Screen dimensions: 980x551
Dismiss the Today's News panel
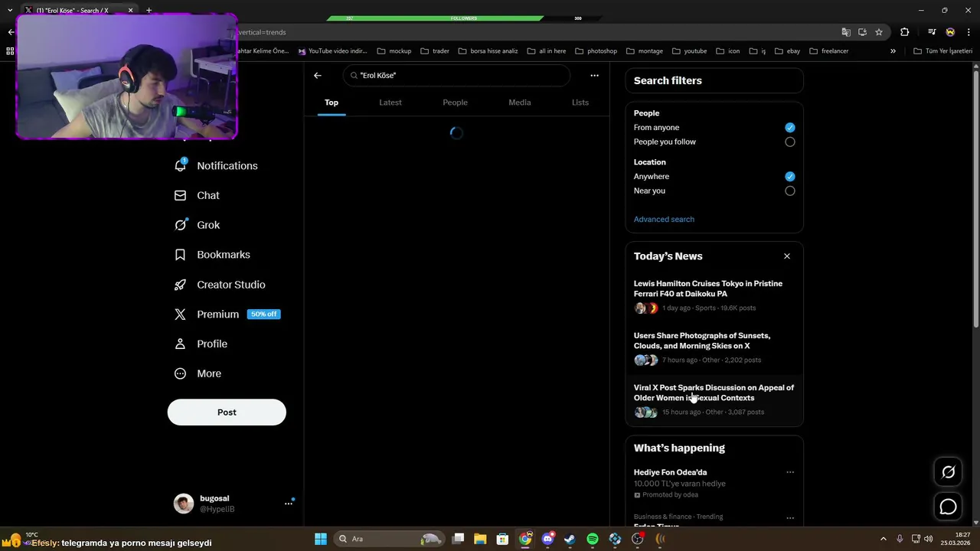point(787,256)
